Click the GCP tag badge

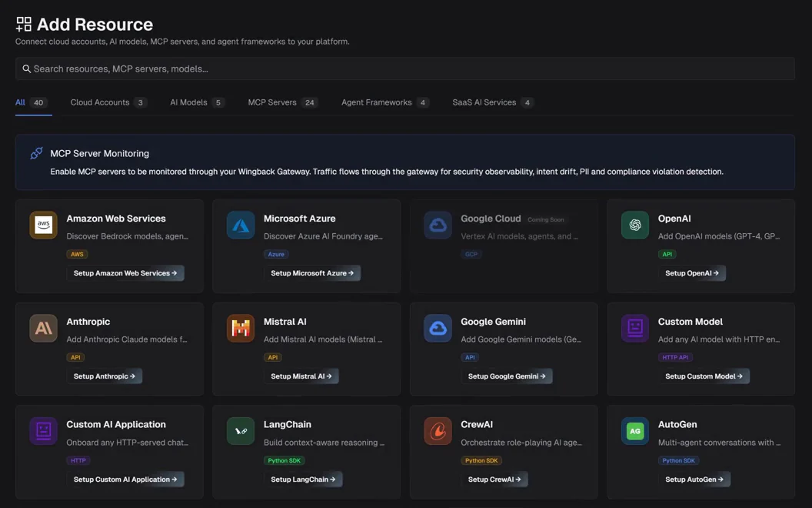471,254
